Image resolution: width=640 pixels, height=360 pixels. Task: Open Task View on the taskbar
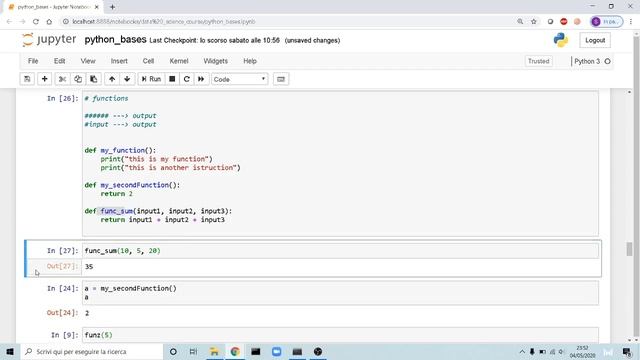[193, 351]
